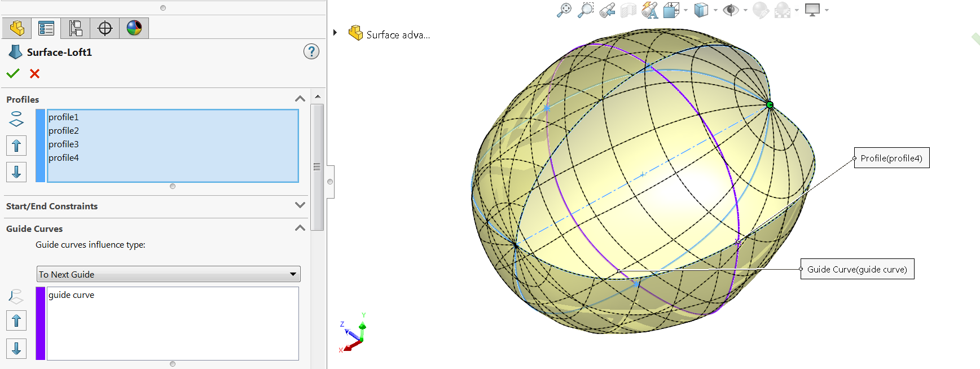Screen dimensions: 980x369
Task: Move profile down with the Profiles down arrow
Action: point(16,172)
